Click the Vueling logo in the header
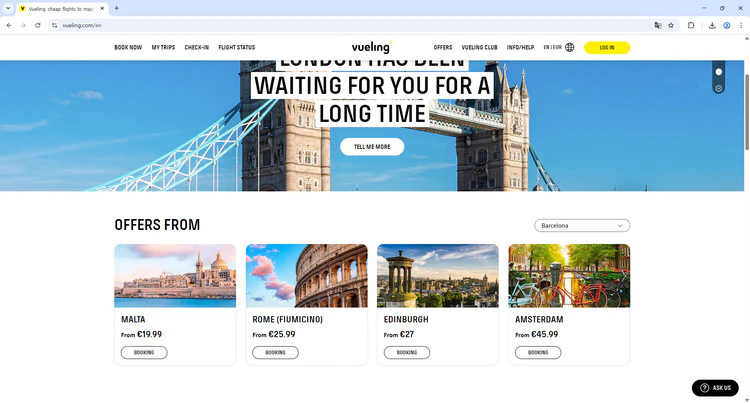 [x=372, y=47]
